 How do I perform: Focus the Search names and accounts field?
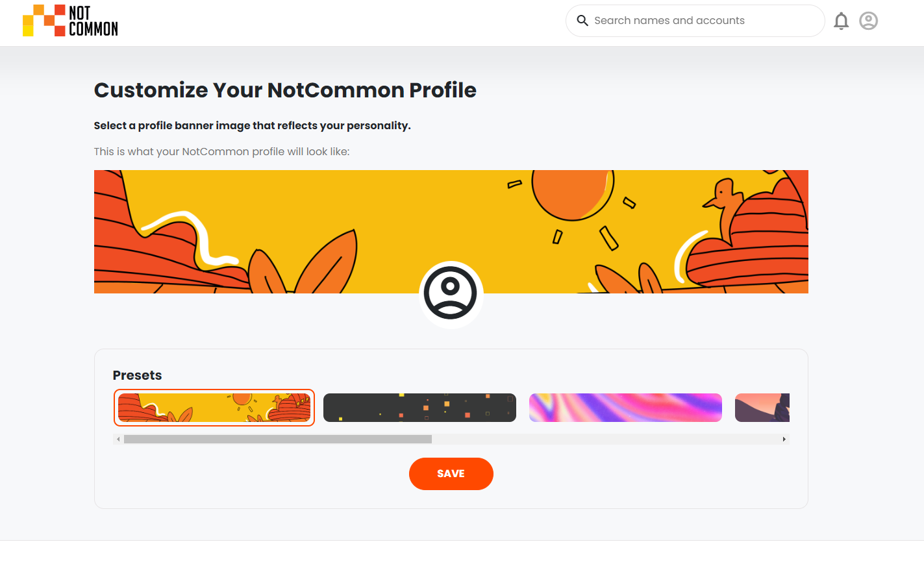pyautogui.click(x=695, y=21)
